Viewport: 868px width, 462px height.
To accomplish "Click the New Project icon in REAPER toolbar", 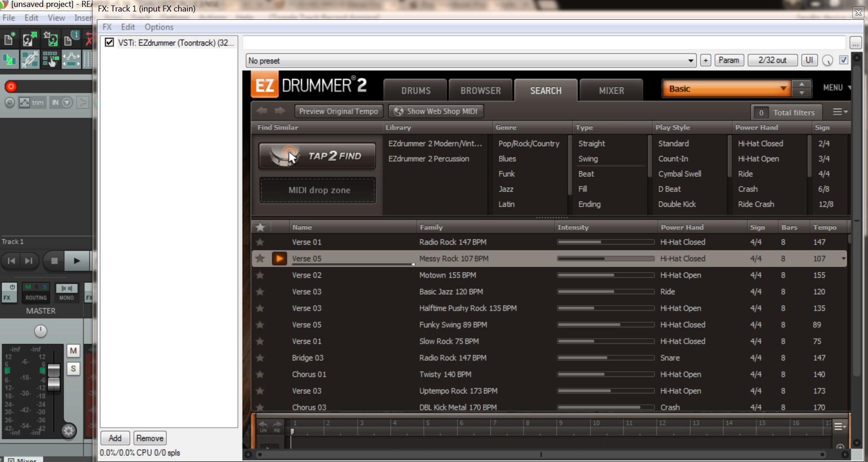I will [9, 39].
